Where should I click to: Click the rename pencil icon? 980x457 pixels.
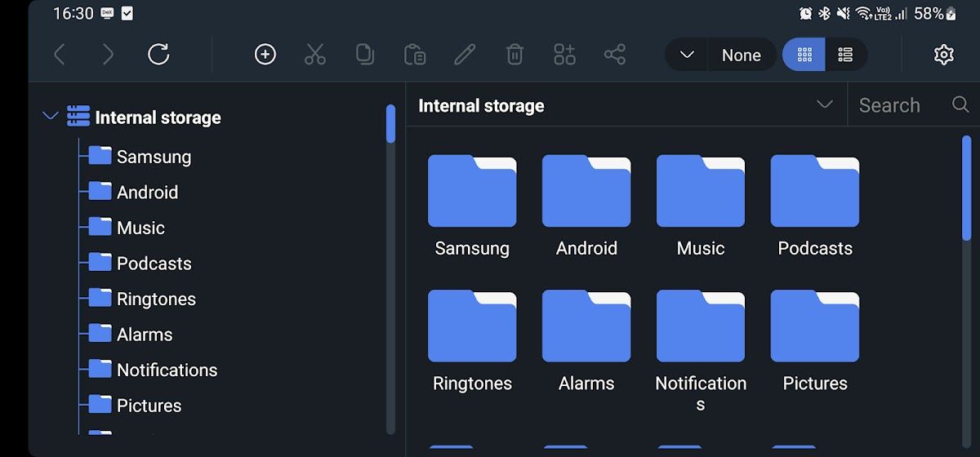coord(465,55)
